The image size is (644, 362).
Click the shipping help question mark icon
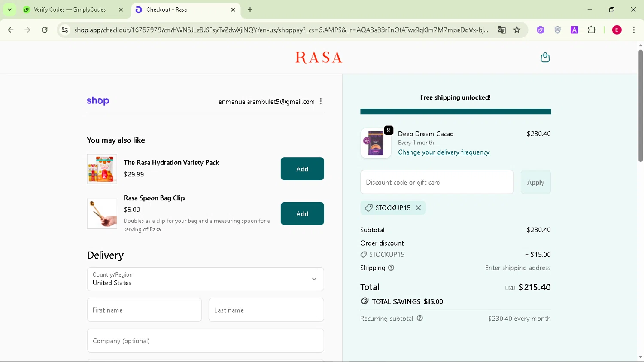tap(391, 268)
